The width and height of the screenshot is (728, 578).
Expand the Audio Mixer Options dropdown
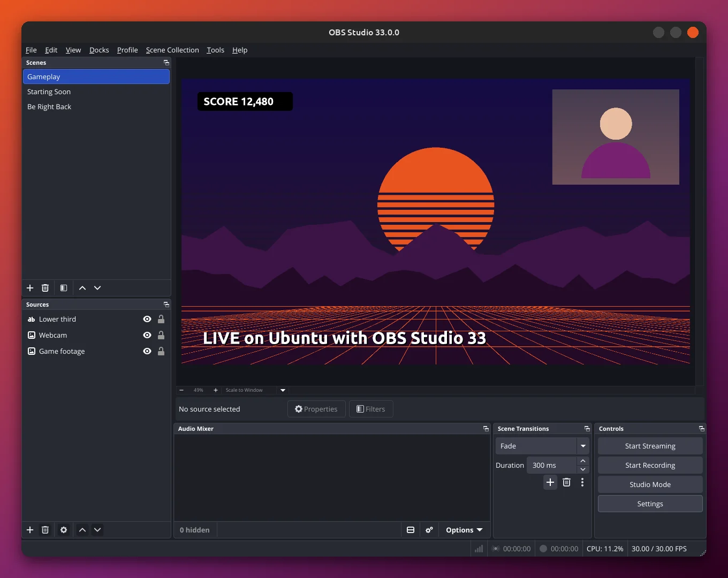pos(464,530)
